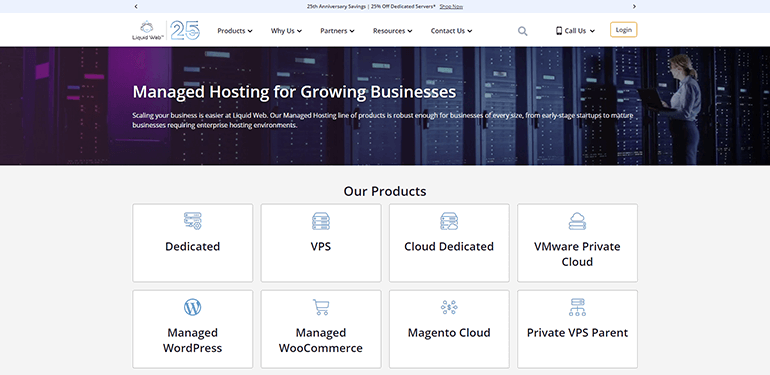Go to previous announcement with left arrow
Image resolution: width=770 pixels, height=375 pixels.
coord(136,6)
